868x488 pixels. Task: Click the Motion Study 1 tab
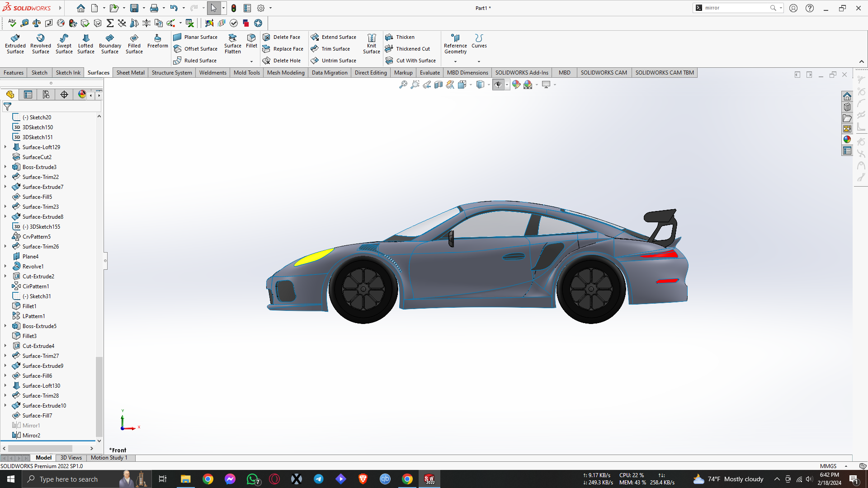(x=109, y=458)
